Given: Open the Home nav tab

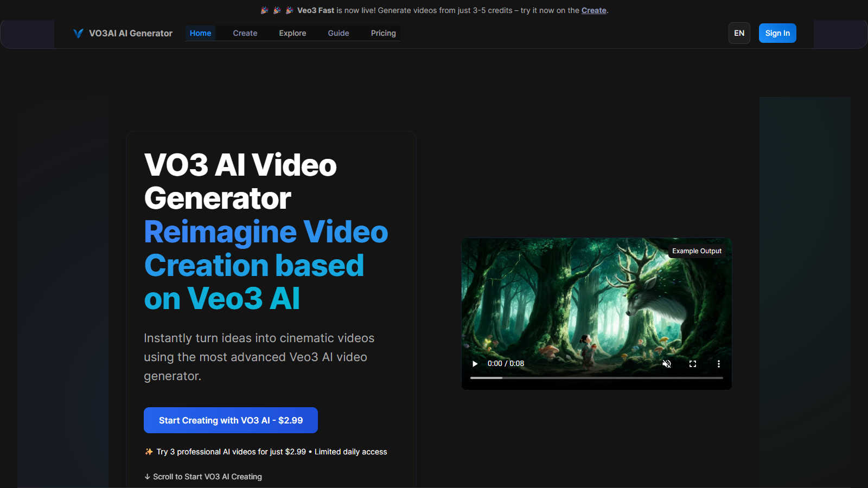Looking at the screenshot, I should point(200,33).
